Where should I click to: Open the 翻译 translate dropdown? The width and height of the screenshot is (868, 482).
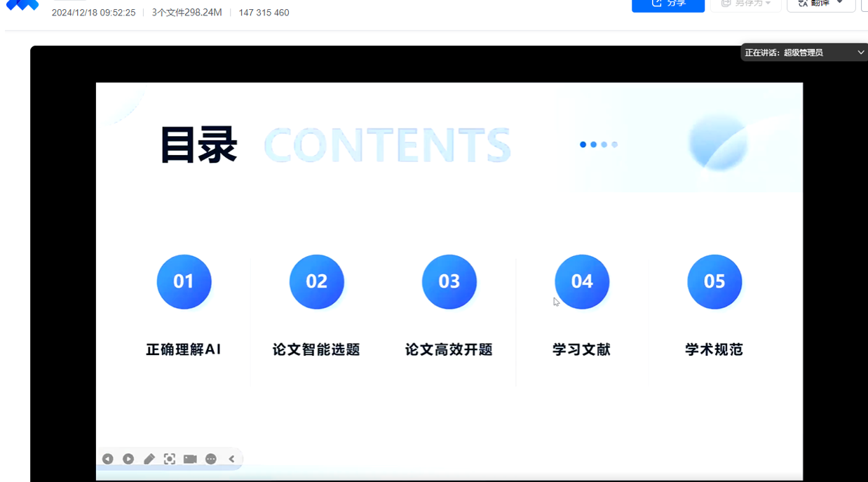pos(820,4)
